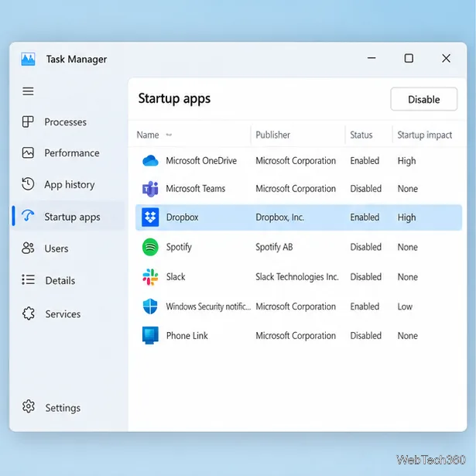Open the Settings label at bottom
Screen dimensions: 476x476
click(63, 408)
